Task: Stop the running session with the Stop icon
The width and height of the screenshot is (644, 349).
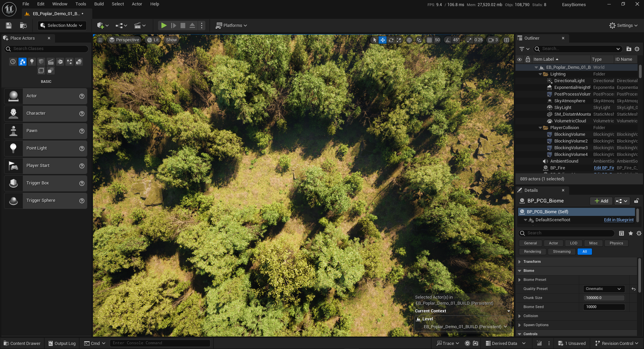Action: 183,25
